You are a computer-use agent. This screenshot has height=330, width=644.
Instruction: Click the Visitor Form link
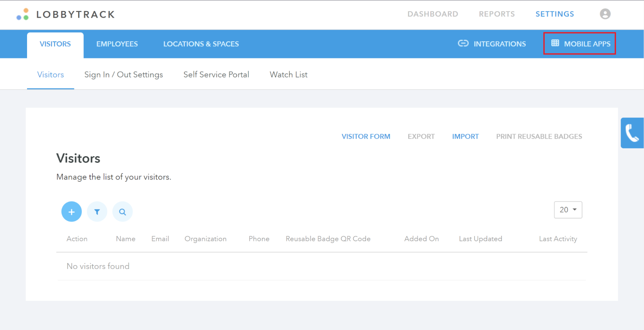coord(366,136)
